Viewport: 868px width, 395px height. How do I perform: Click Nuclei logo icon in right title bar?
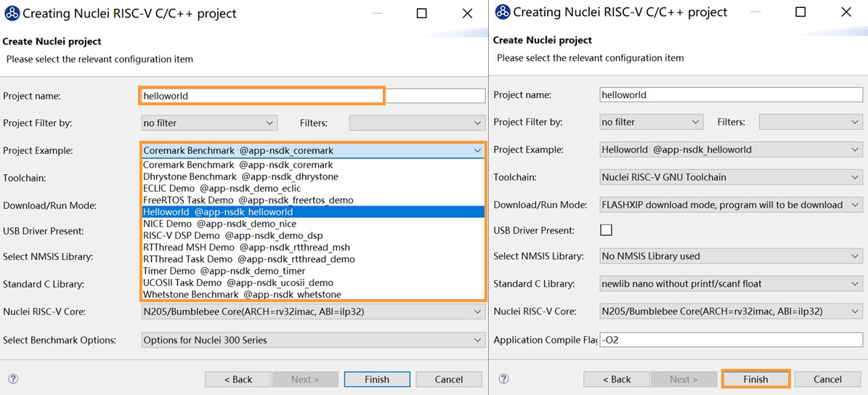pyautogui.click(x=503, y=12)
